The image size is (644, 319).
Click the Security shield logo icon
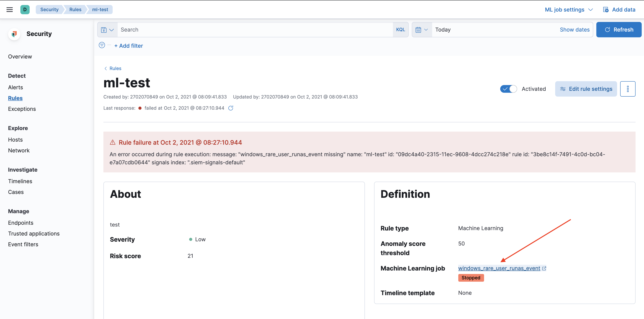click(14, 34)
